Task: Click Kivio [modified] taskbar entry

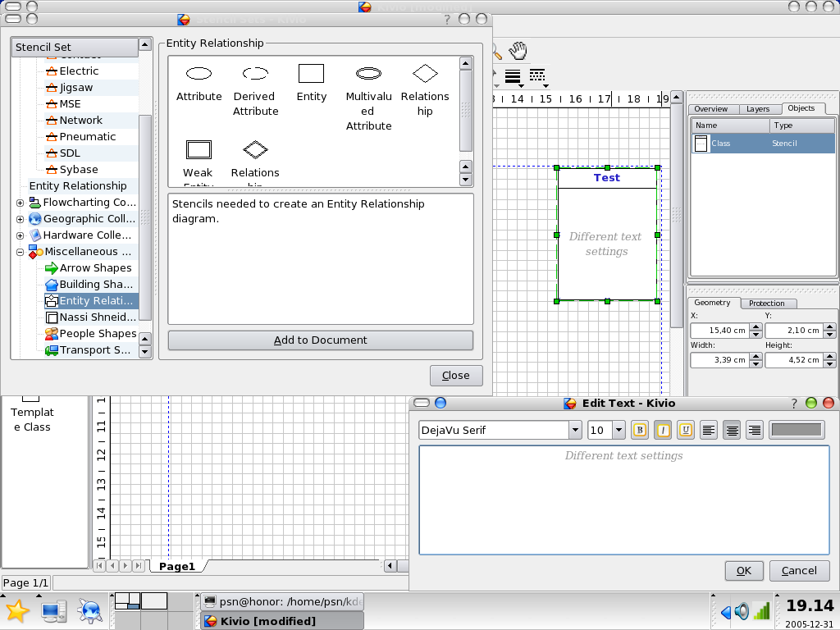Action: (282, 621)
